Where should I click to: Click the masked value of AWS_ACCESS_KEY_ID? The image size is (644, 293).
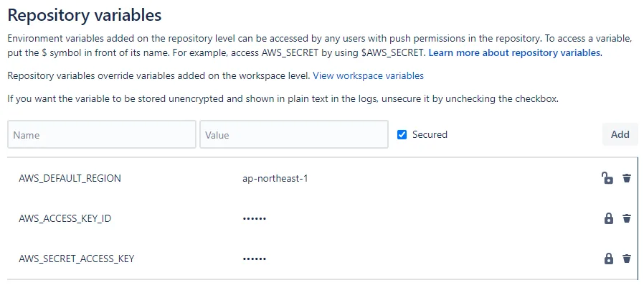click(255, 218)
